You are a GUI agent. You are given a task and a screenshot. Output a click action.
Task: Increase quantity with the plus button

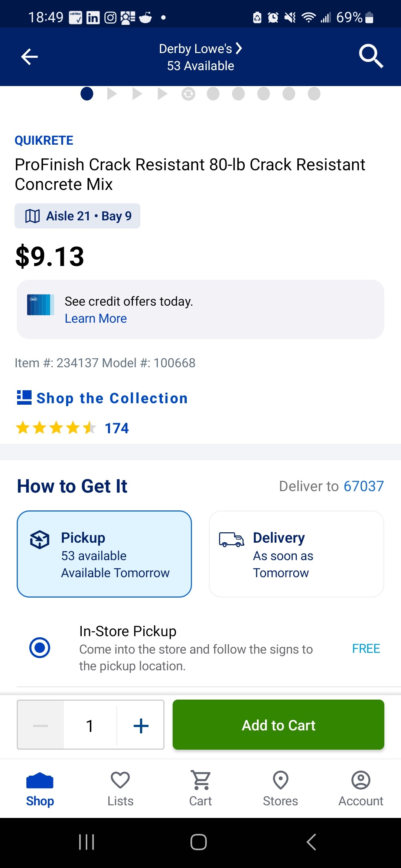(x=141, y=726)
